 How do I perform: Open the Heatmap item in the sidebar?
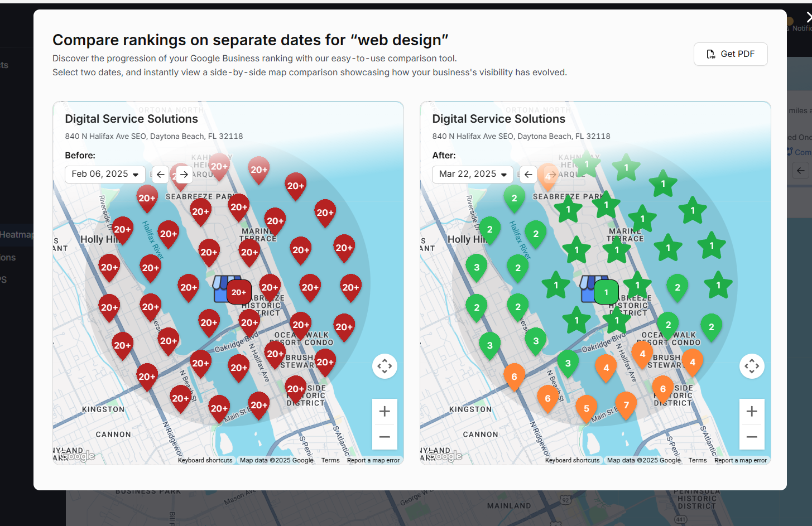coord(17,234)
